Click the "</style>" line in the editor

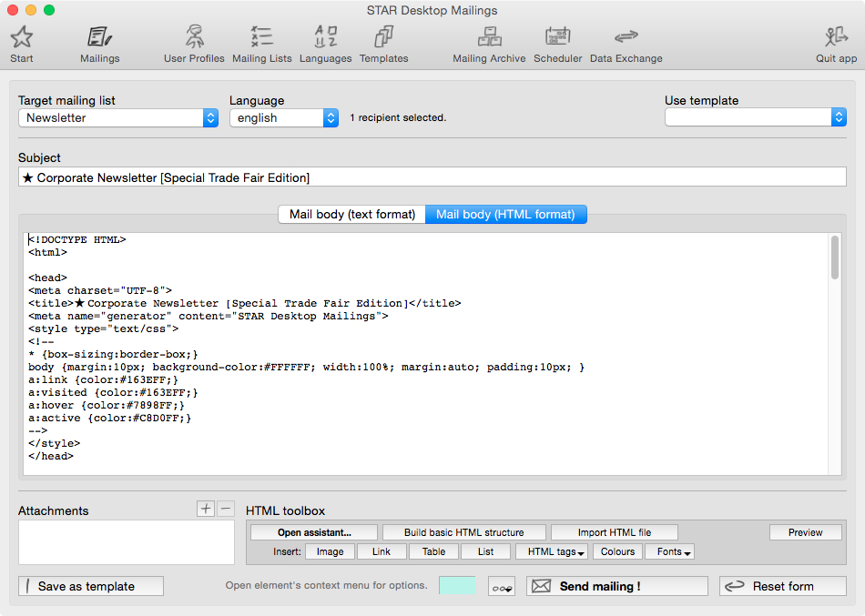[x=54, y=443]
